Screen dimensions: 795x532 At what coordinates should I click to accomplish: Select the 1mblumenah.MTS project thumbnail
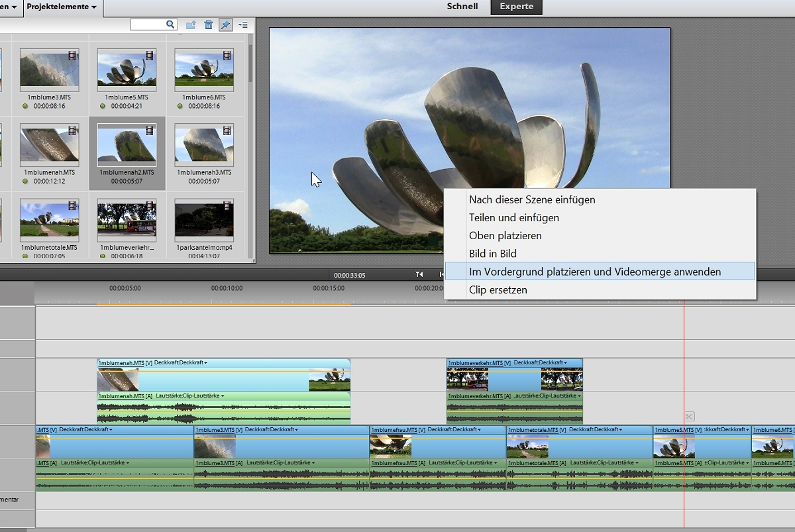[x=49, y=144]
